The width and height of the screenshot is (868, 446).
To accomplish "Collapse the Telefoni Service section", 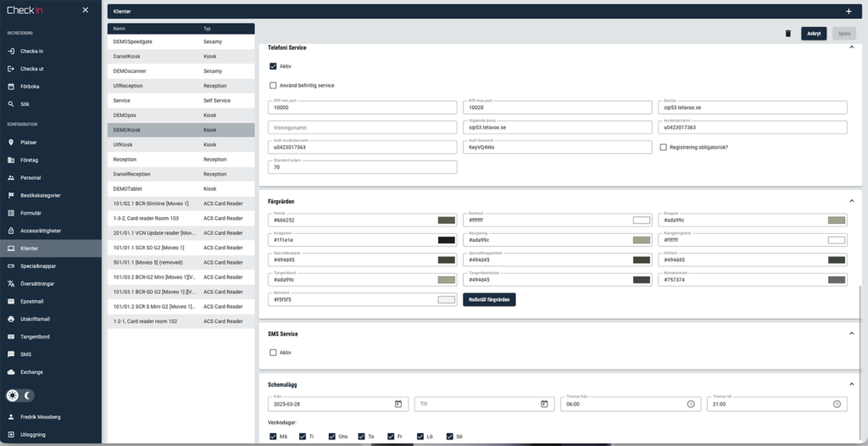I will (851, 47).
